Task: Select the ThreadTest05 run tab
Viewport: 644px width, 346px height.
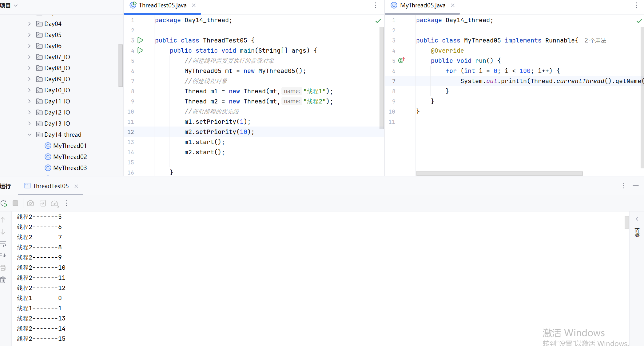Action: (x=51, y=186)
